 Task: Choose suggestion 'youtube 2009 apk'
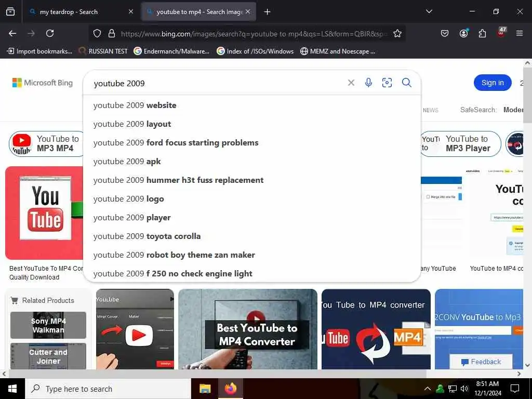[252, 162]
